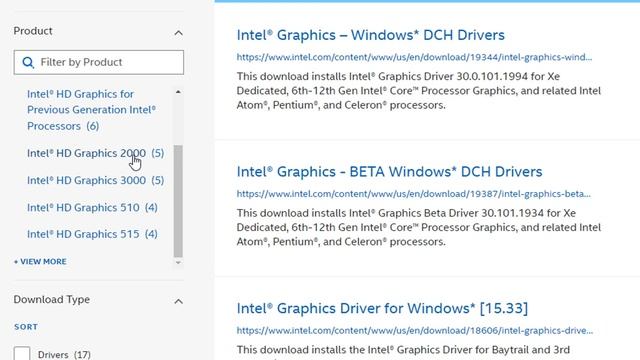
Task: Filter by Intel HD Graphics 510
Action: 92,207
